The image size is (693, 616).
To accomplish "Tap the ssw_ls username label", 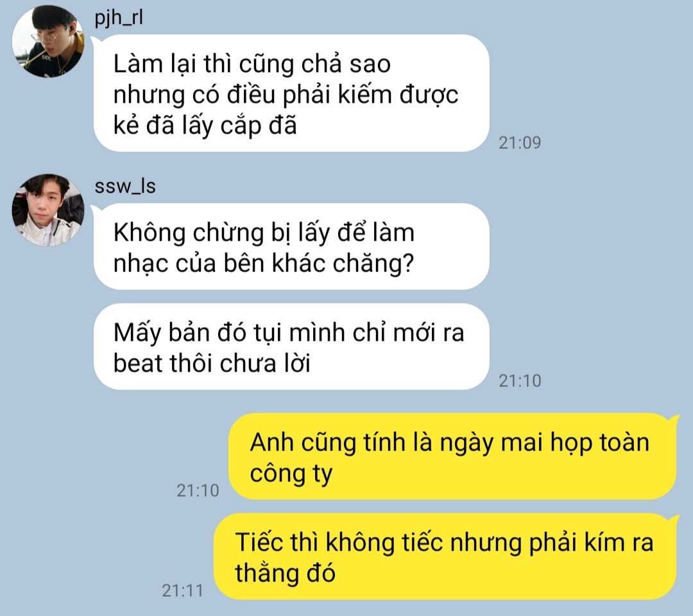I will tap(125, 186).
